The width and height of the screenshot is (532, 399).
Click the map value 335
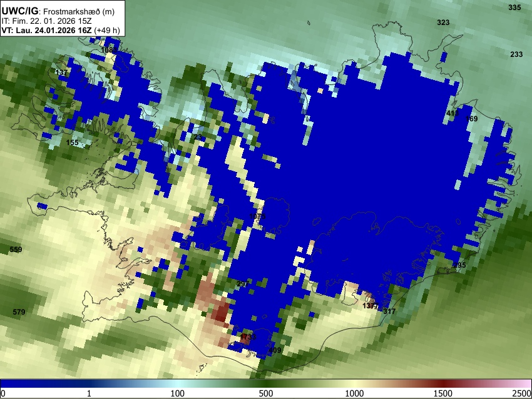514,8
